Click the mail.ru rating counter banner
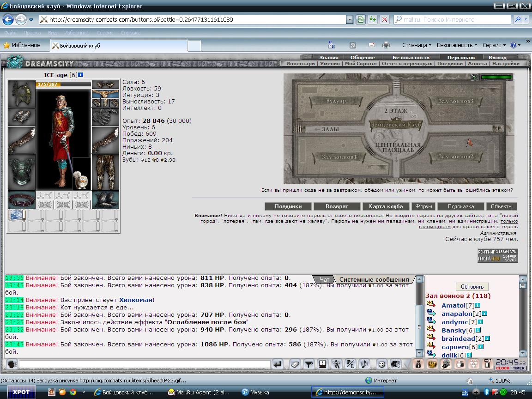 click(x=498, y=256)
